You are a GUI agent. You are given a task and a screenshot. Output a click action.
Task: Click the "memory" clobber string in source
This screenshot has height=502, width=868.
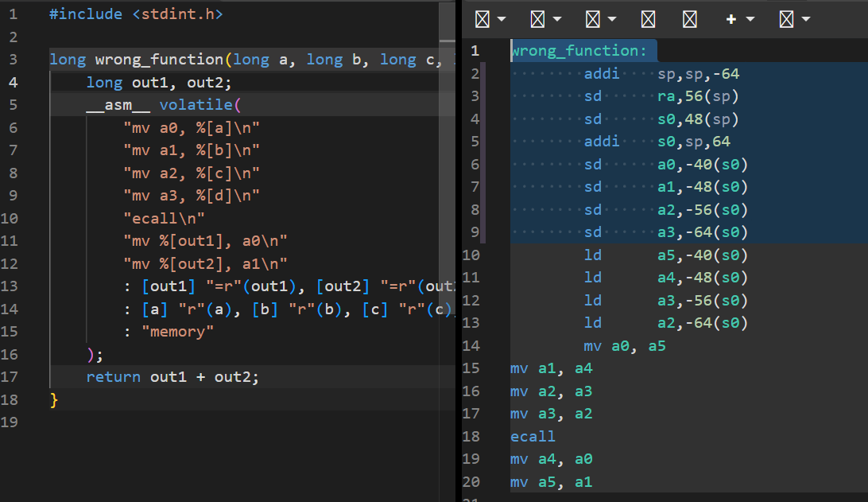click(177, 332)
